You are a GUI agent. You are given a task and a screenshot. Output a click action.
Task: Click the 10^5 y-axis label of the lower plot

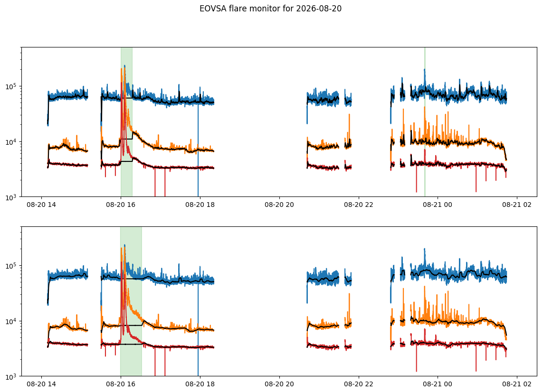point(12,265)
